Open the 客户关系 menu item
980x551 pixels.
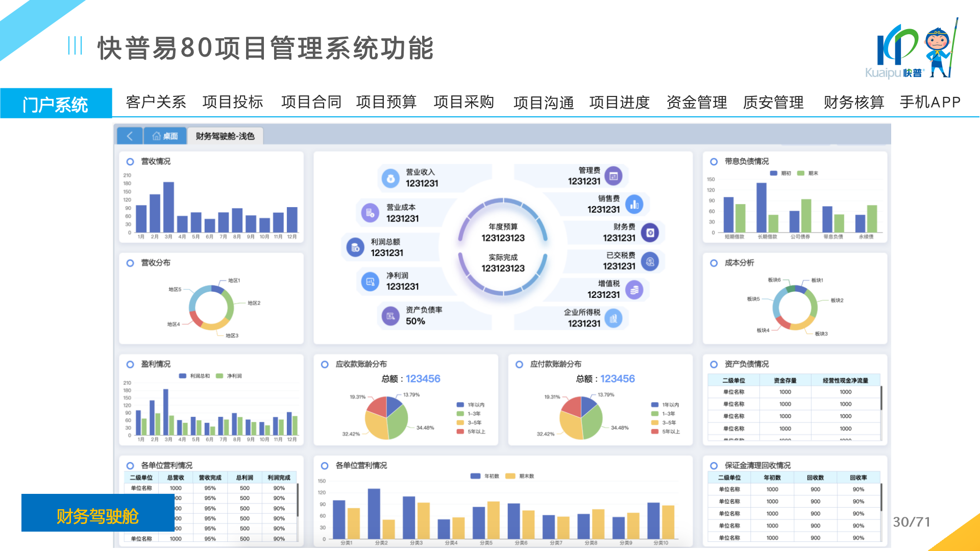click(156, 102)
